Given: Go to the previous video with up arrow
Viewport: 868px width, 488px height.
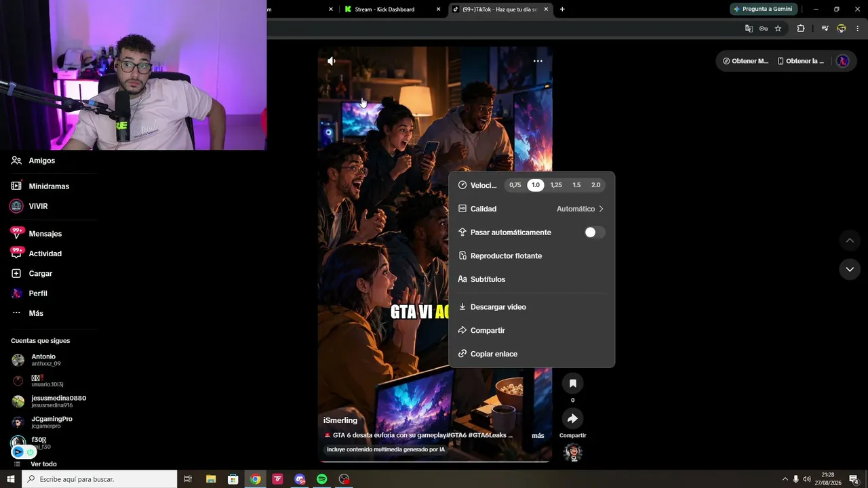Looking at the screenshot, I should tap(850, 241).
